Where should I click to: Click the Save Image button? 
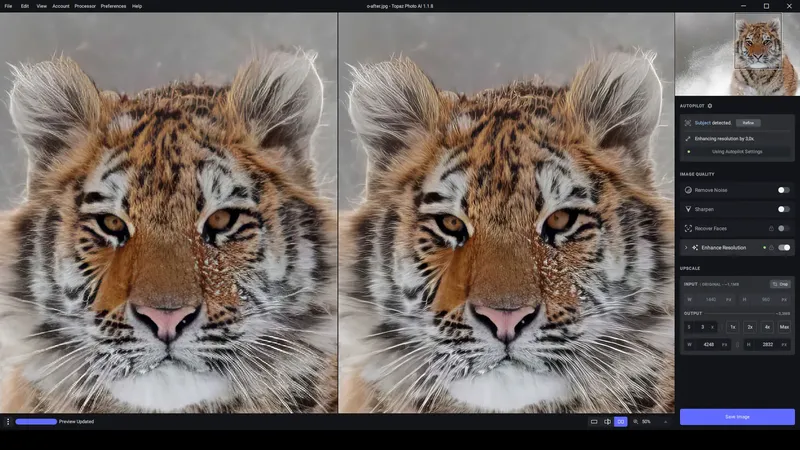pyautogui.click(x=737, y=417)
